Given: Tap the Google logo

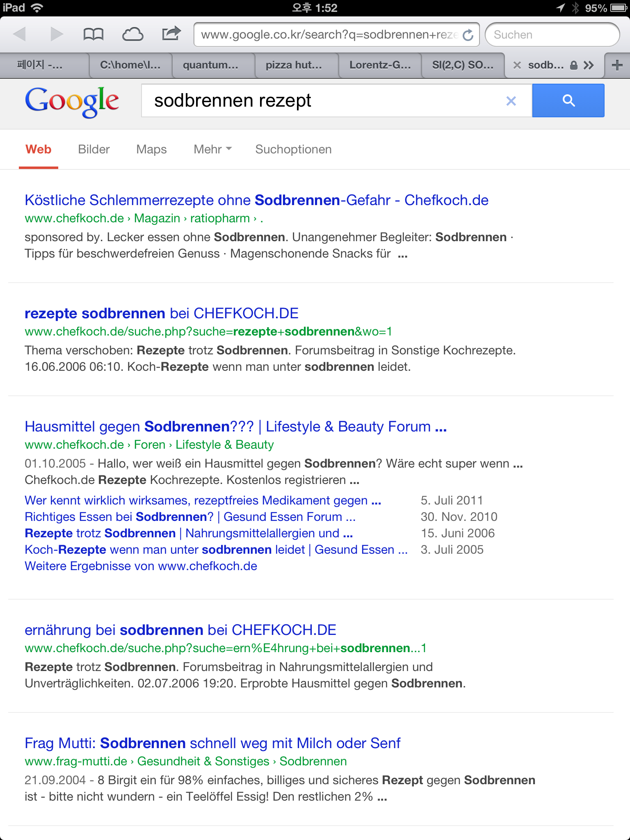Looking at the screenshot, I should (72, 101).
